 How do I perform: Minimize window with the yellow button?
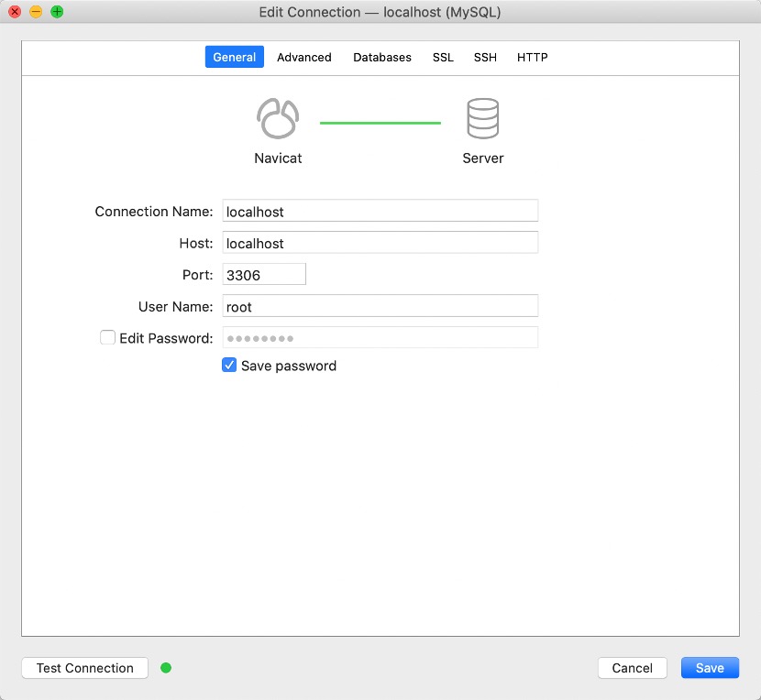(x=36, y=12)
